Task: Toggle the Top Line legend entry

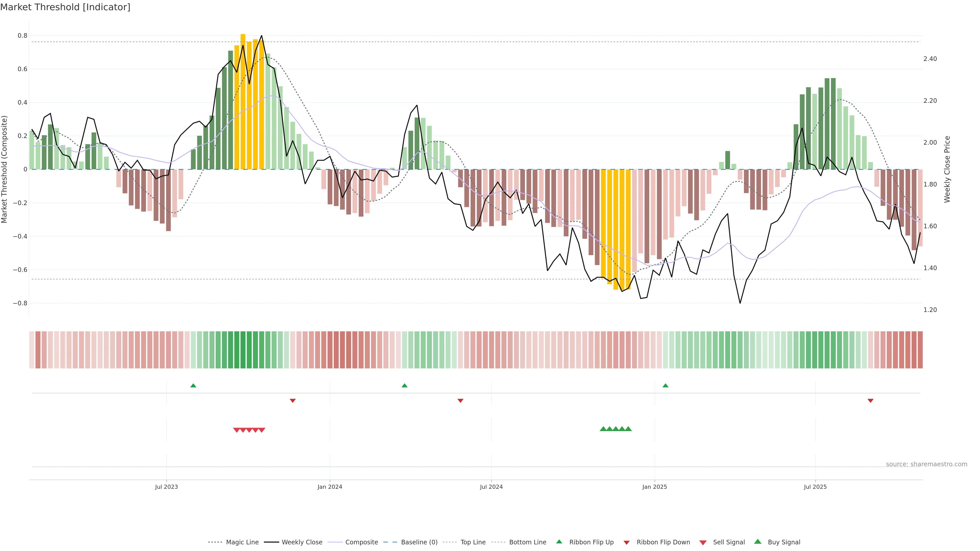Action: (x=473, y=542)
